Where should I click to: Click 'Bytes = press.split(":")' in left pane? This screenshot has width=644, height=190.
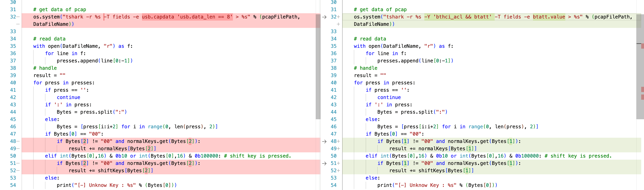pos(92,112)
